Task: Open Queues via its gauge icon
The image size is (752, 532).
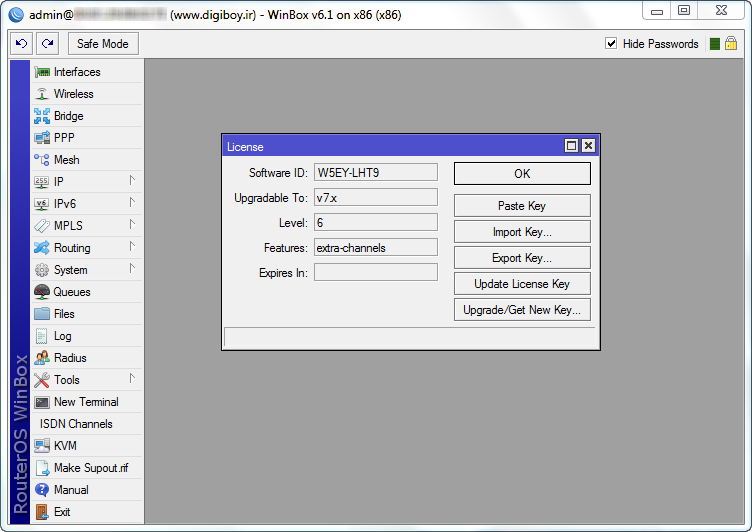Action: pos(42,292)
